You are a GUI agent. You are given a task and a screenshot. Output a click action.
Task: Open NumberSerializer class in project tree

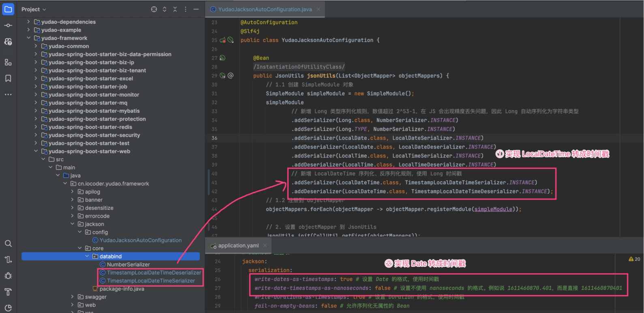pyautogui.click(x=128, y=264)
